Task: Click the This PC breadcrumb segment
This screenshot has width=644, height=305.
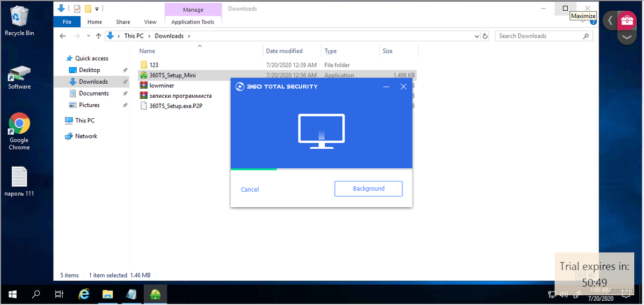Action: coord(134,36)
